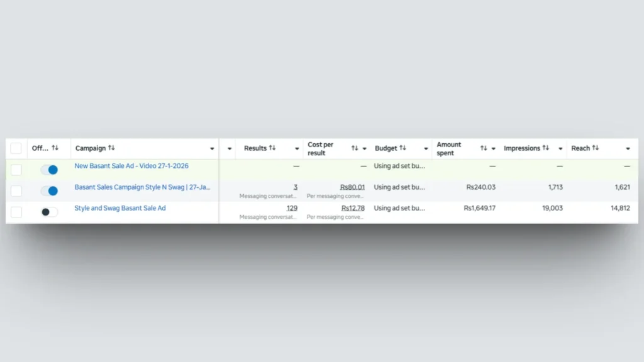
Task: Sort the Off/On status column
Action: point(55,148)
